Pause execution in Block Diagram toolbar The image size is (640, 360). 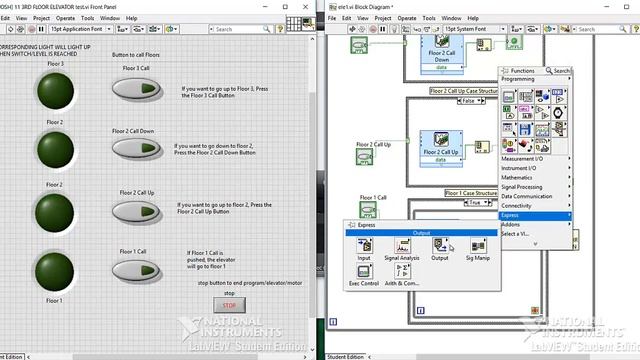(382, 29)
